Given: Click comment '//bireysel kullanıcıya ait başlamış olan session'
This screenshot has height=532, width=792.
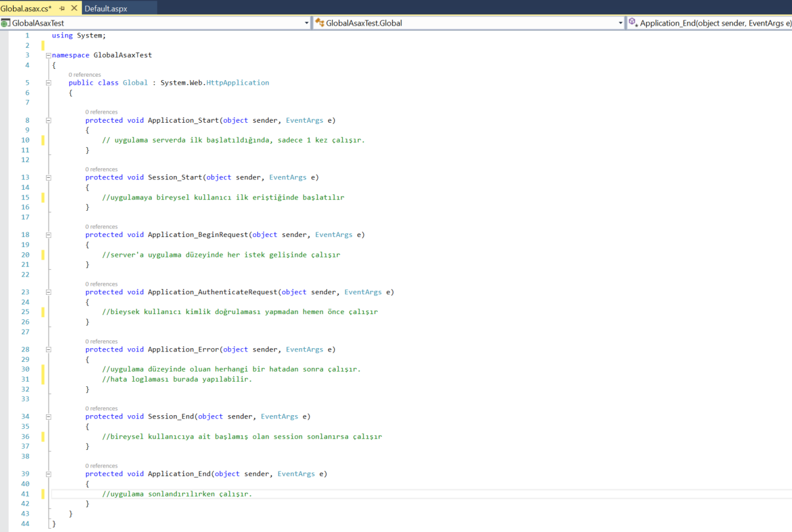Looking at the screenshot, I should (x=202, y=436).
